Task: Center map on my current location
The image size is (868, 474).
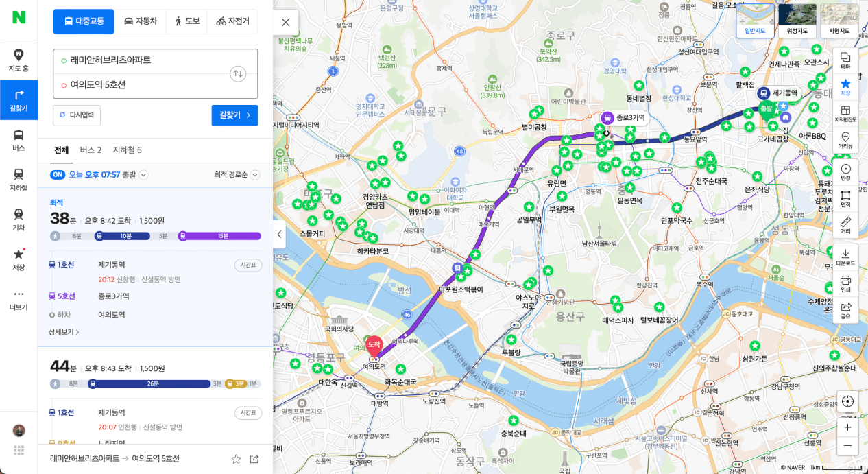Action: point(847,401)
